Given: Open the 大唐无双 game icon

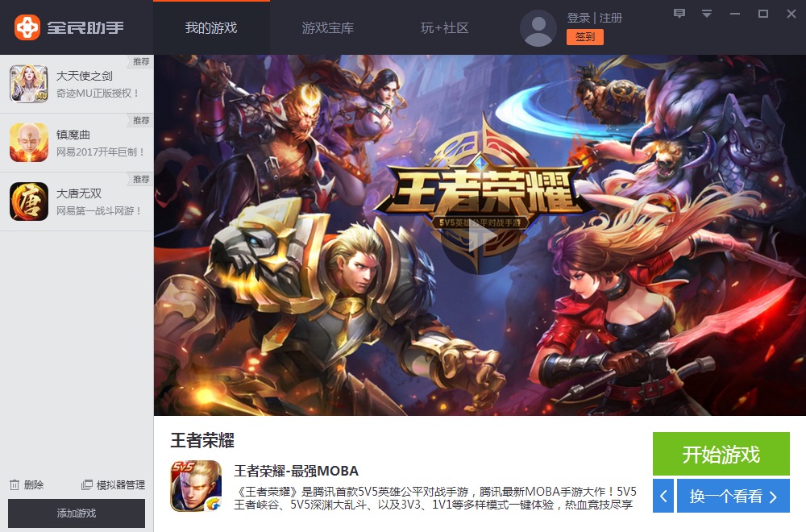Looking at the screenshot, I should (29, 202).
